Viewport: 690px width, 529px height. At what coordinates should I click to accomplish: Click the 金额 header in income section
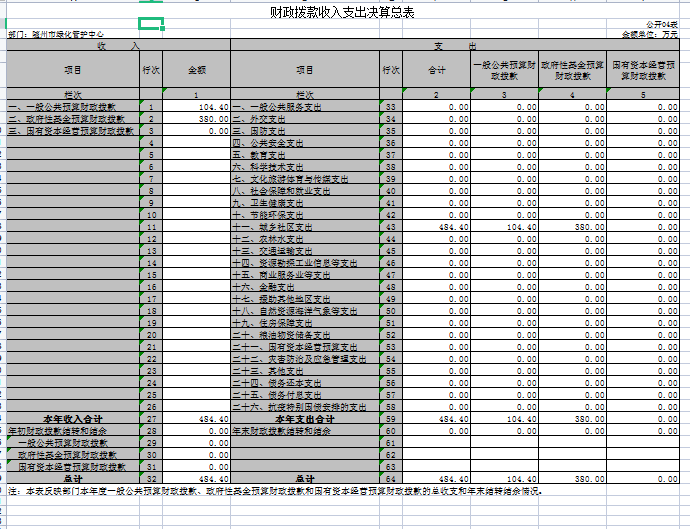pyautogui.click(x=197, y=70)
